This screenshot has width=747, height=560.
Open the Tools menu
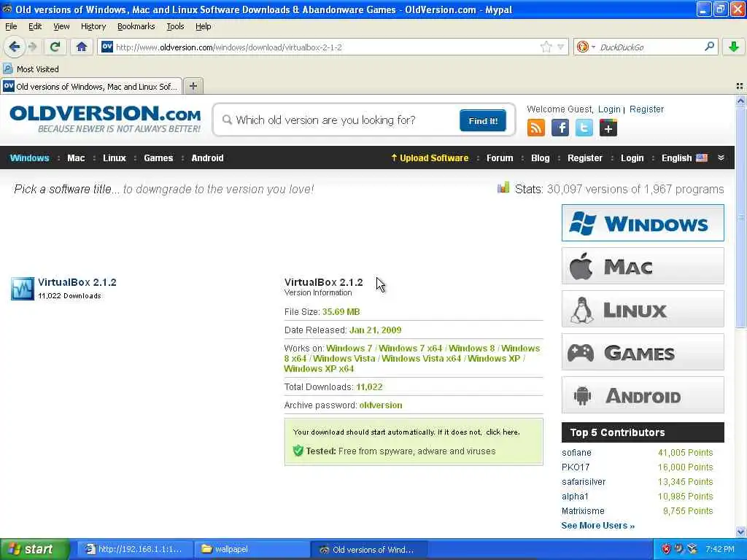[175, 26]
